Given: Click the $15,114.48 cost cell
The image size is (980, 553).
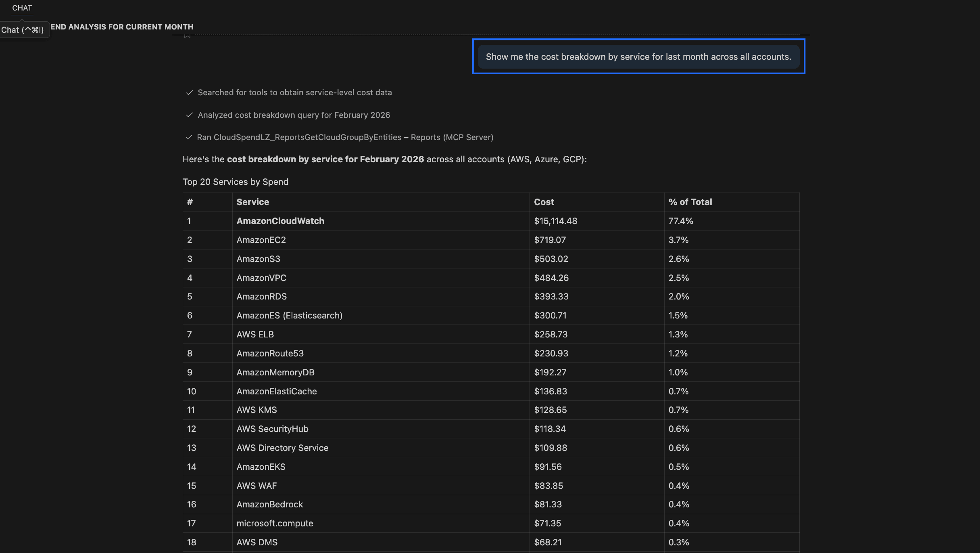Looking at the screenshot, I should click(555, 221).
